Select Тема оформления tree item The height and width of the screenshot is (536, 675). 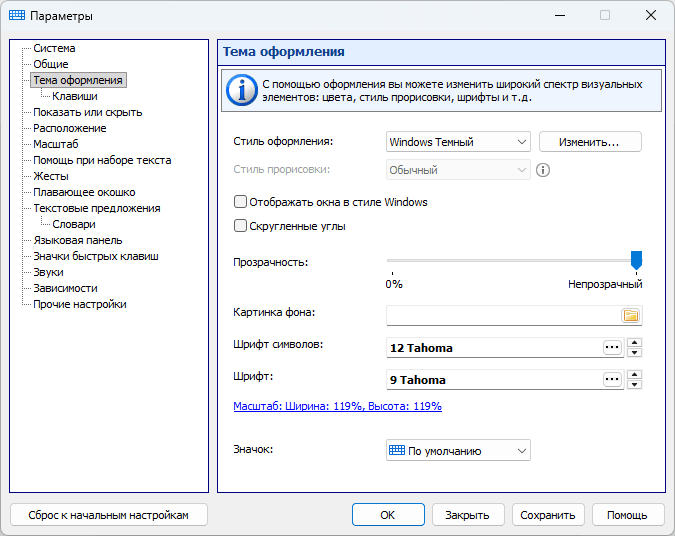78,80
